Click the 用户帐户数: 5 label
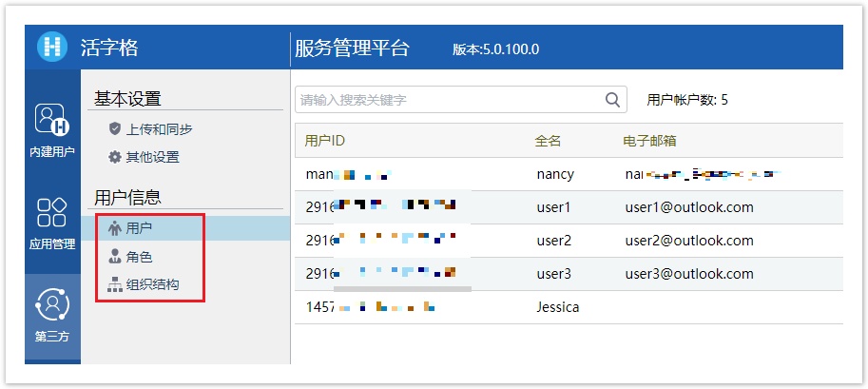 (x=687, y=100)
